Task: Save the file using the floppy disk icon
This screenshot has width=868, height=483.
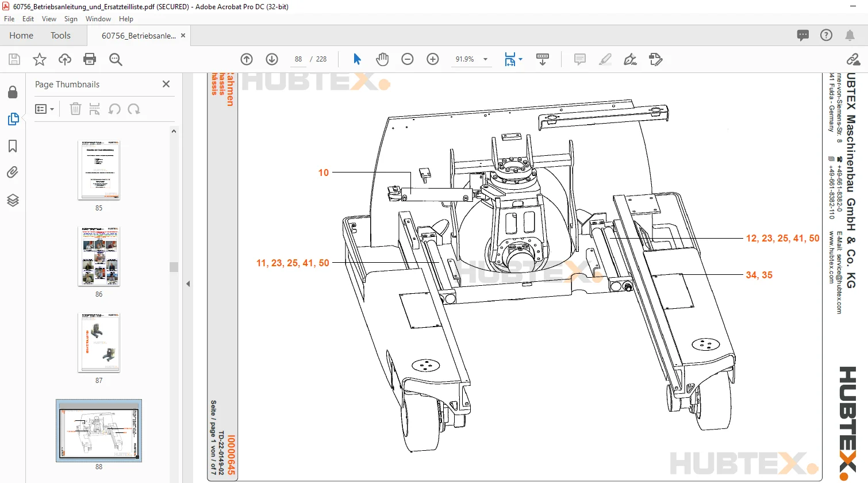Action: pyautogui.click(x=14, y=59)
